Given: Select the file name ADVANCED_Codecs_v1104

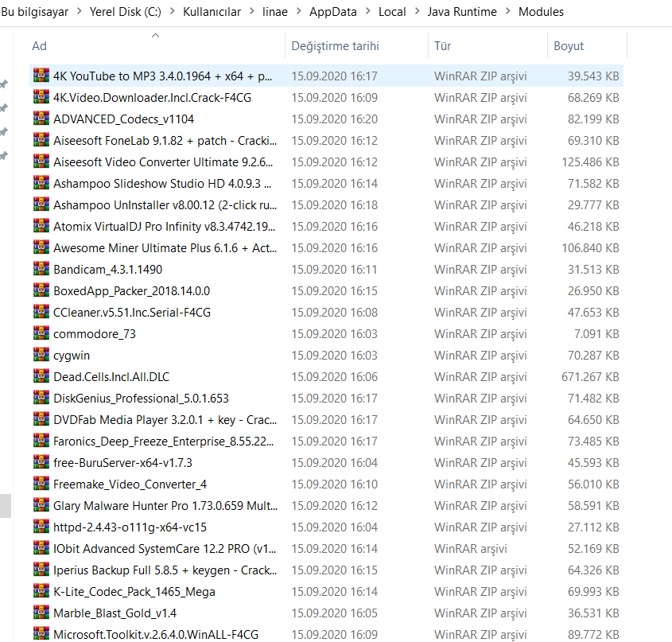Looking at the screenshot, I should click(123, 119).
